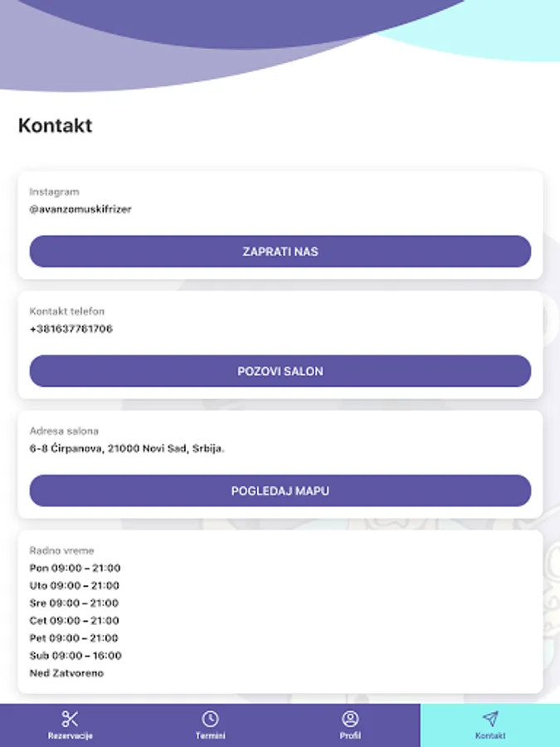Tap the scissors Rezervacije icon

tap(70, 719)
